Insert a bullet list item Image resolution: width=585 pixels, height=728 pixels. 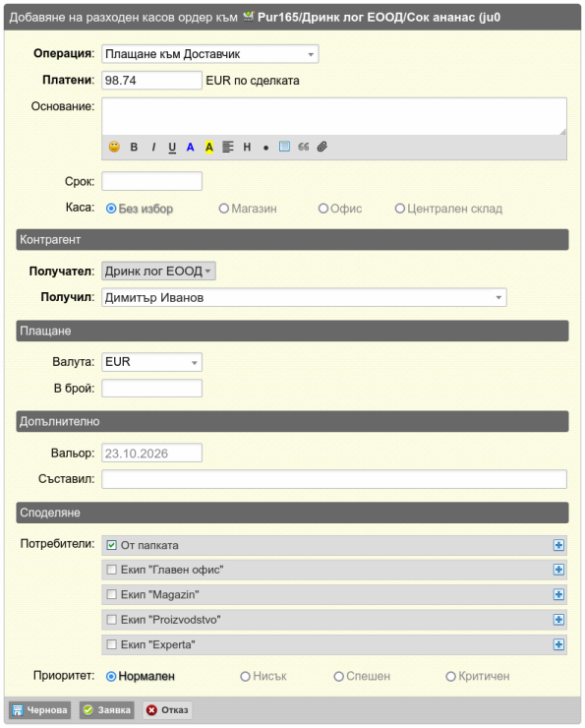(x=265, y=149)
